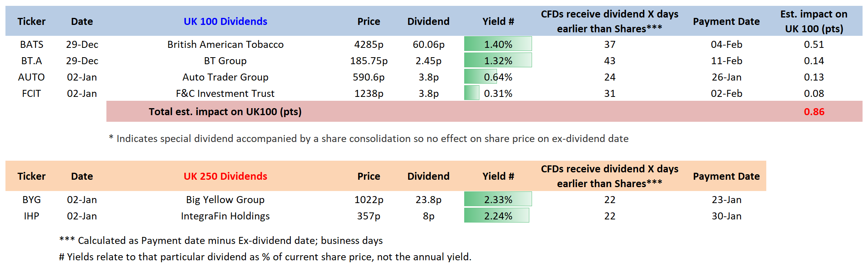Select the F&C Investment Trust name cell
868x270 pixels.
tap(225, 93)
